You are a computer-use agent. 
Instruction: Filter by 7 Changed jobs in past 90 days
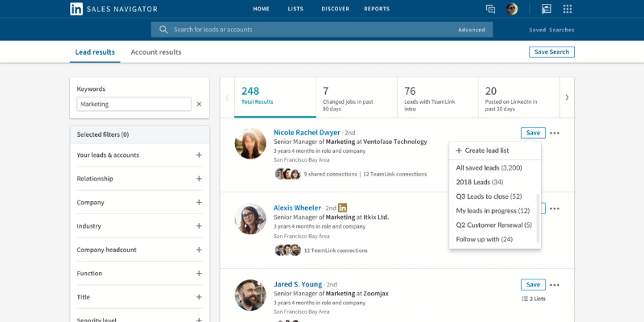[357, 97]
